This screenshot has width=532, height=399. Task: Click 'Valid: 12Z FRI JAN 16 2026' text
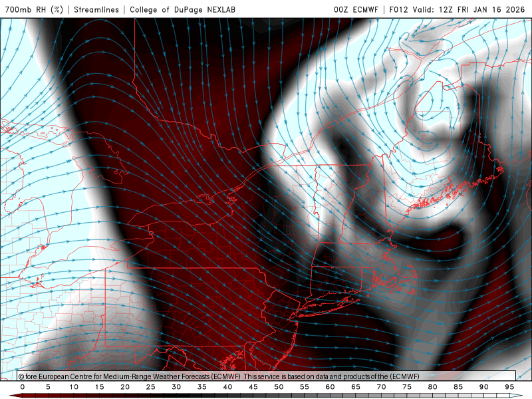coord(469,9)
